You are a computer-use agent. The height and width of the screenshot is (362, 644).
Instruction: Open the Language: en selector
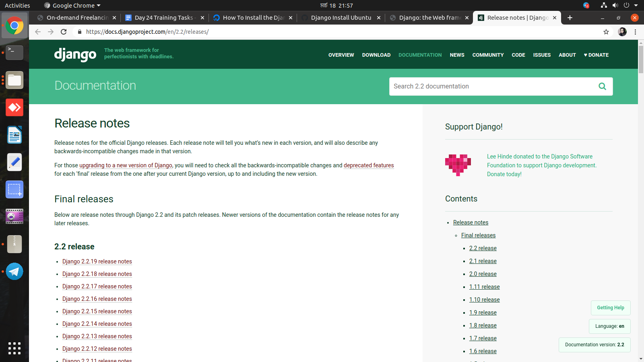click(610, 326)
